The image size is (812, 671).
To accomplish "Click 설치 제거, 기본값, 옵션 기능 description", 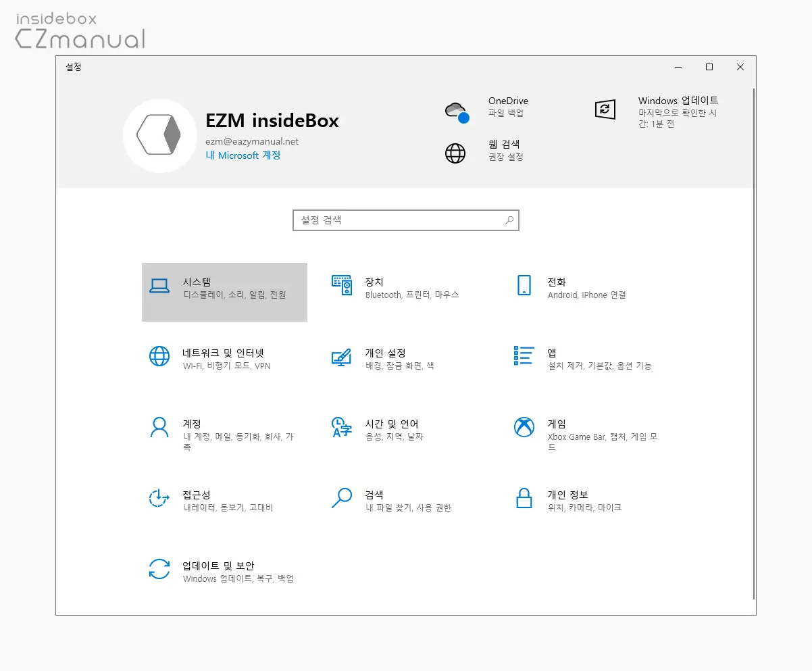I will coord(599,366).
